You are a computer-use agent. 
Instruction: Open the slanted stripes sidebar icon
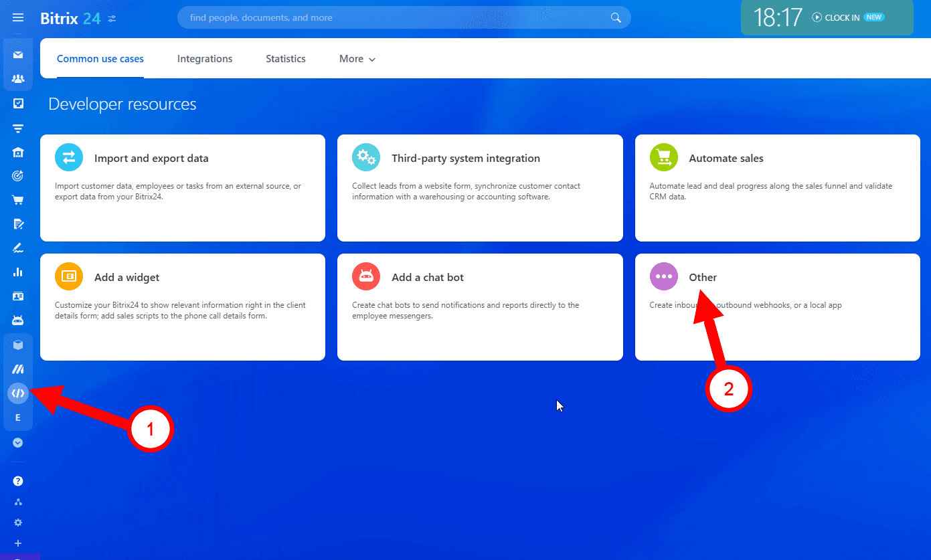point(18,369)
